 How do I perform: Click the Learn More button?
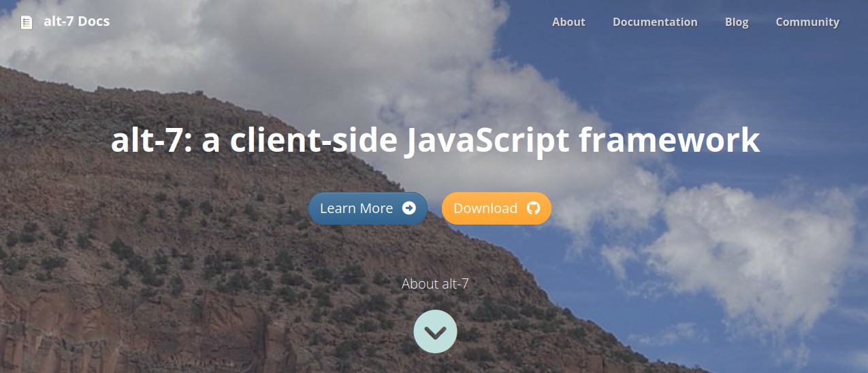[368, 208]
